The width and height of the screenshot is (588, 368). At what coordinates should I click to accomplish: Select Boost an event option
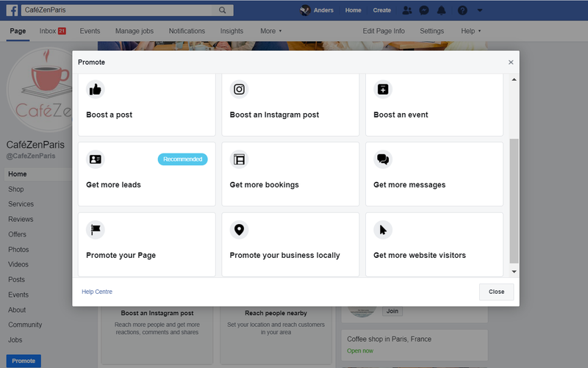click(x=434, y=104)
